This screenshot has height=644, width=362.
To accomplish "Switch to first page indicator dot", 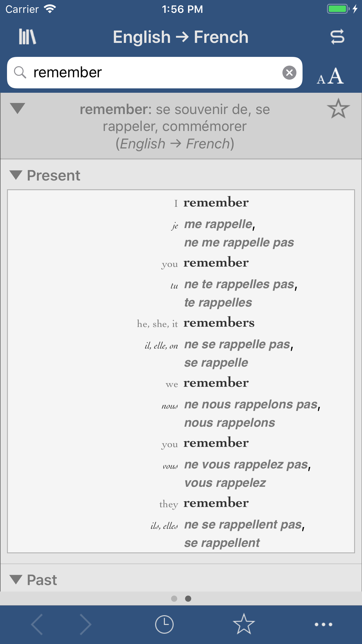I will coord(174,598).
